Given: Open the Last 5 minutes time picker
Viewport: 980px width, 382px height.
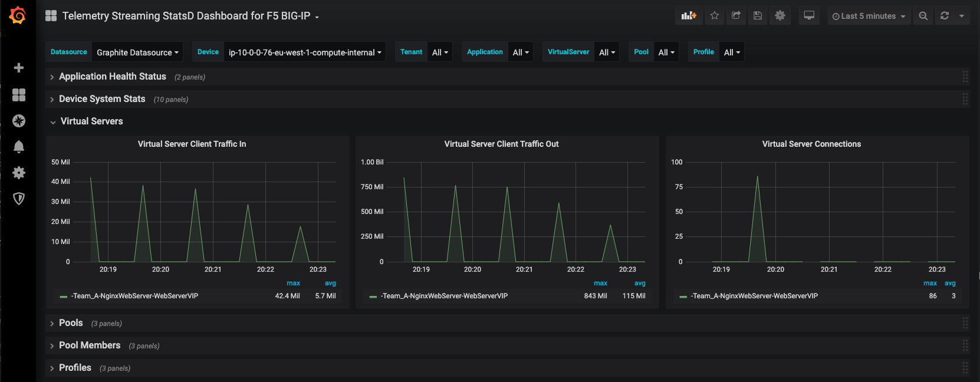Looking at the screenshot, I should 869,16.
